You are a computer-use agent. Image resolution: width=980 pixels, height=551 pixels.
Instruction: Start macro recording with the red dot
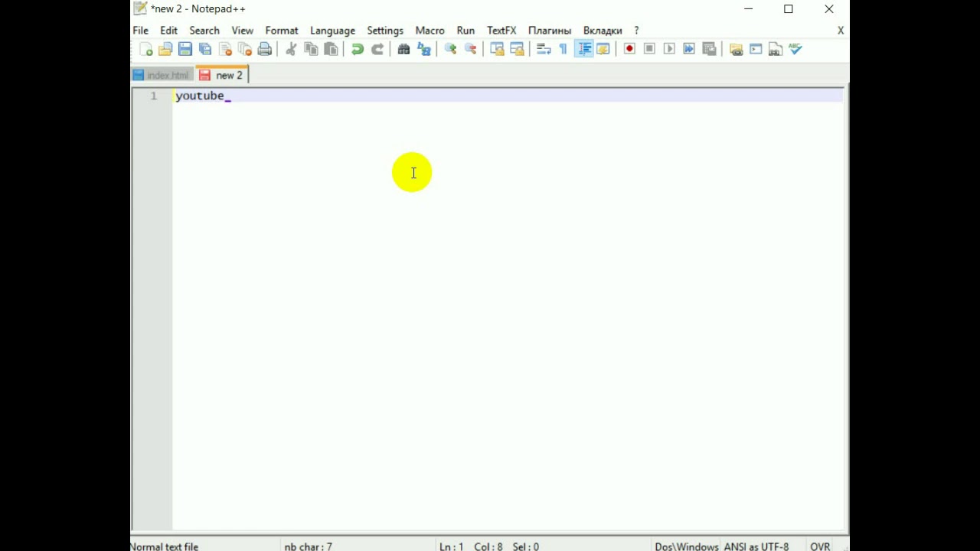click(x=629, y=49)
